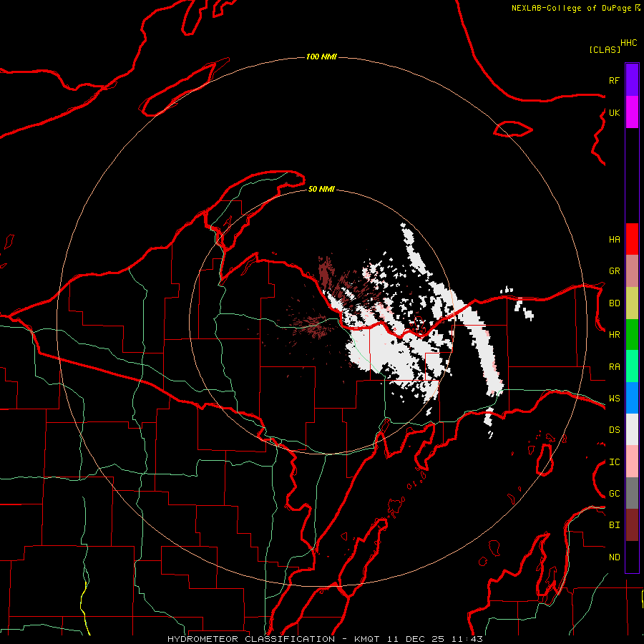Click the RA legend label

pyautogui.click(x=614, y=367)
